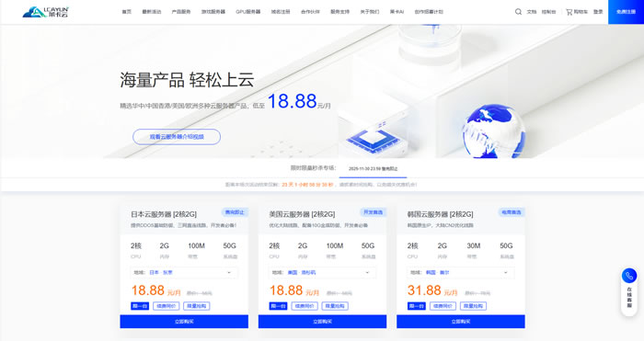Click the 电商首选 badge on the Korea card
This screenshot has width=644, height=341.
(512, 212)
